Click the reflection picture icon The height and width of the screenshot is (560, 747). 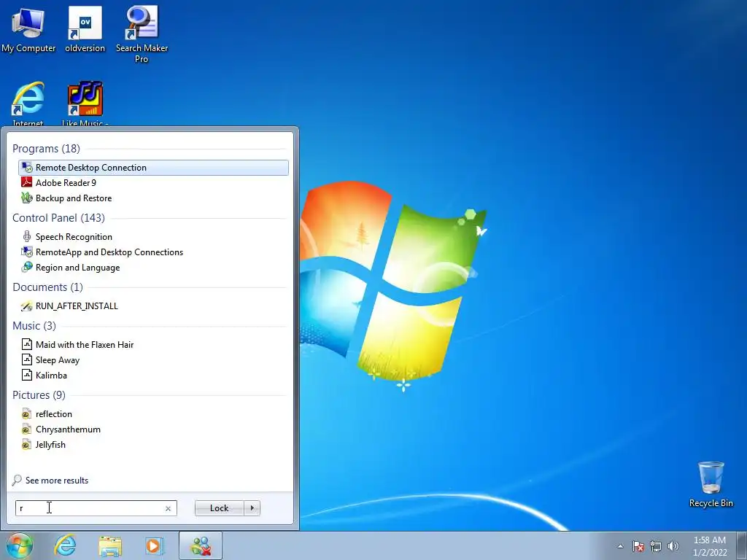pyautogui.click(x=27, y=414)
